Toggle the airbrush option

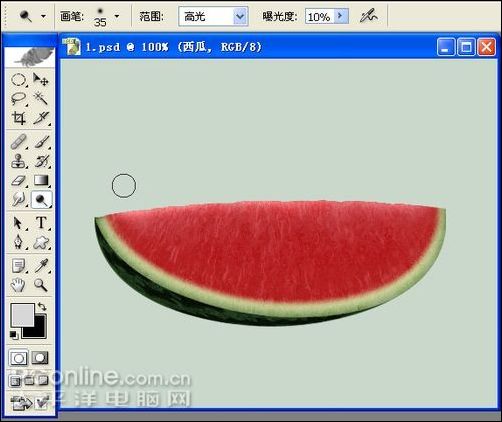coord(369,16)
